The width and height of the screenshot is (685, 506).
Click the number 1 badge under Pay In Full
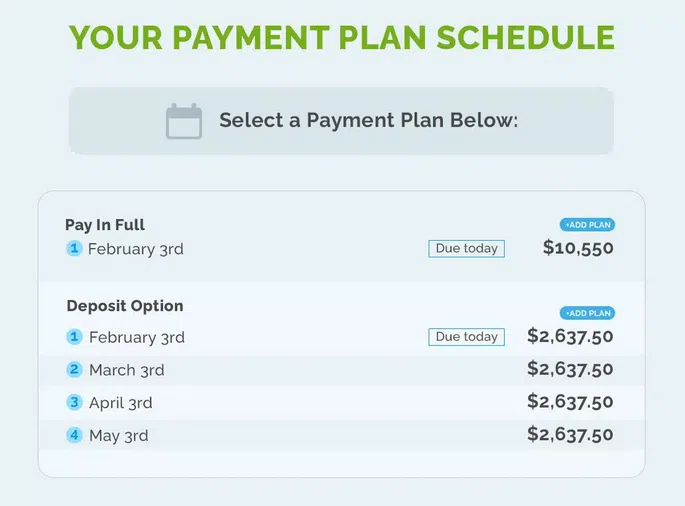click(x=74, y=249)
